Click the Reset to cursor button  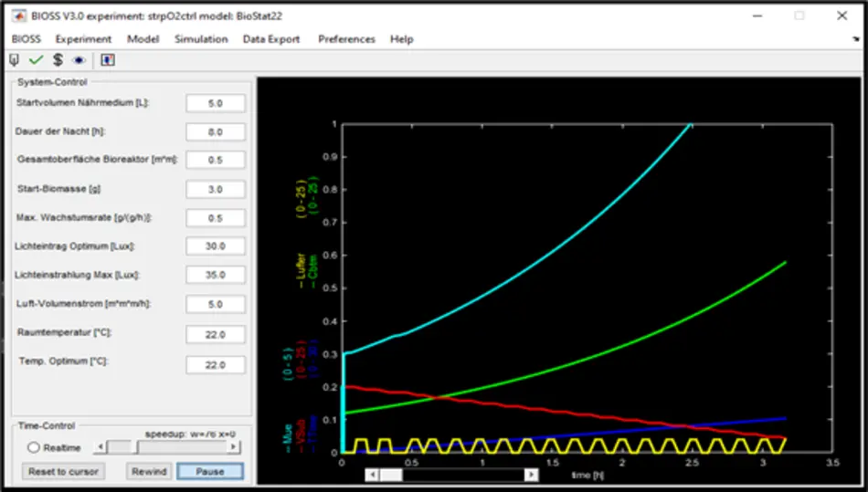tap(63, 471)
